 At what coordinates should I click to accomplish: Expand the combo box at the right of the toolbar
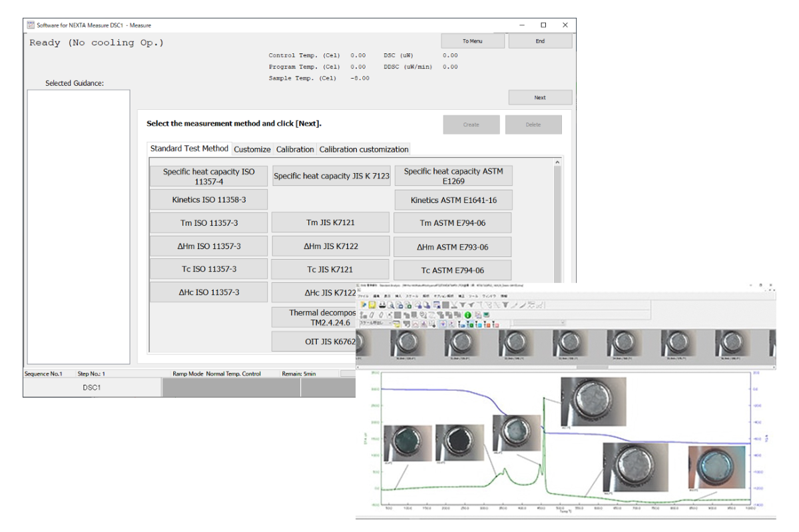[563, 326]
